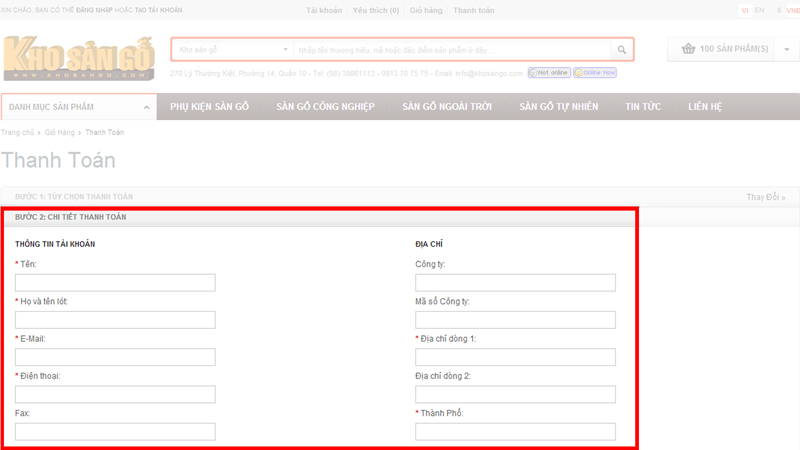Click the Kho Sàn Gỗ logo
The height and width of the screenshot is (450, 800).
tap(79, 59)
